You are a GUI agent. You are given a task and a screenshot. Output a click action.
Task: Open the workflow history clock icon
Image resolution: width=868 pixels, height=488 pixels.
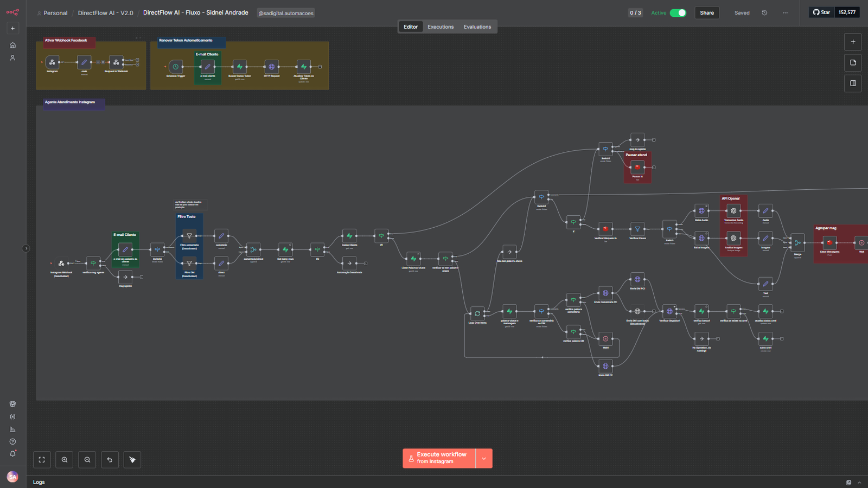(x=764, y=13)
